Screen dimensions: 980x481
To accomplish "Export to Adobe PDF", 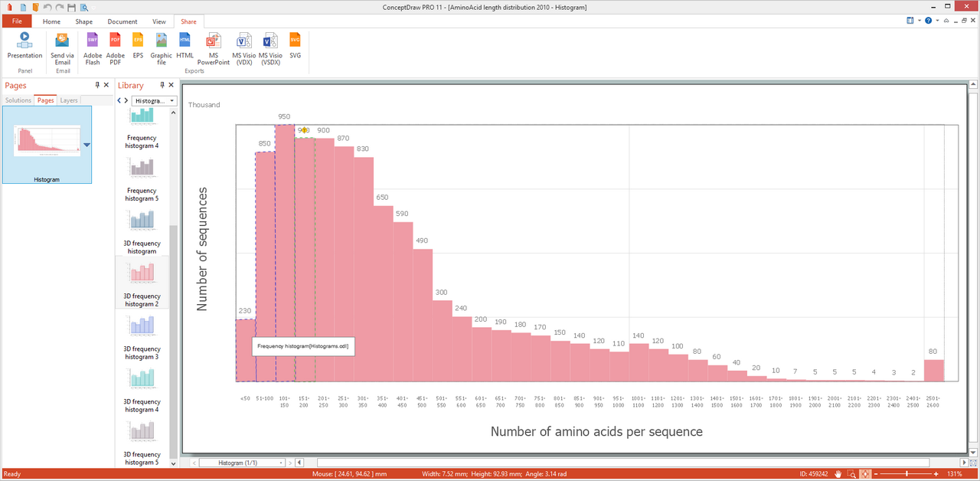I will click(x=116, y=48).
